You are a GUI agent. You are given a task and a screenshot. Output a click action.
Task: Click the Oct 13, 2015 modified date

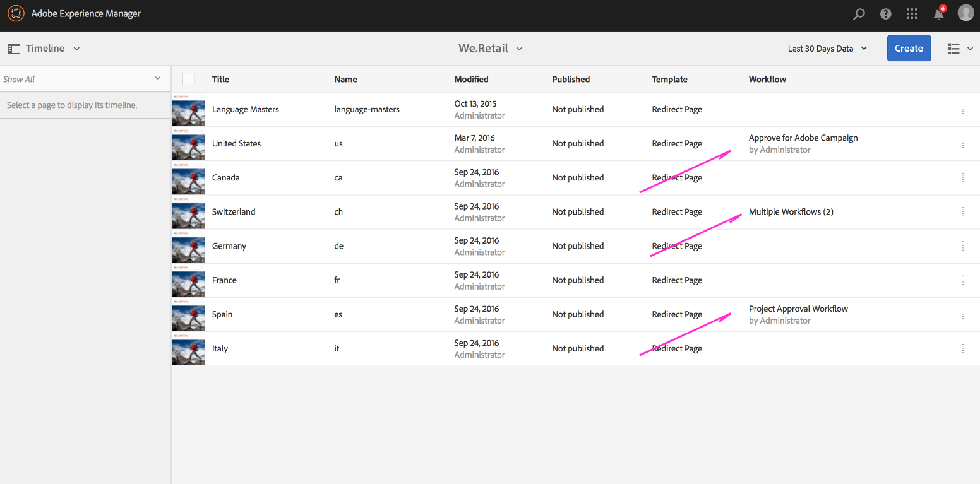click(x=475, y=103)
